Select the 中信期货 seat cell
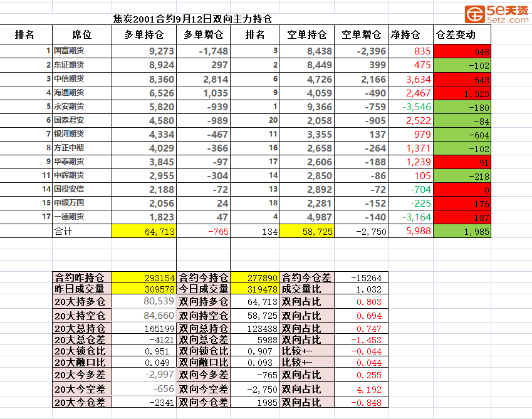The width and height of the screenshot is (532, 419). [81, 79]
